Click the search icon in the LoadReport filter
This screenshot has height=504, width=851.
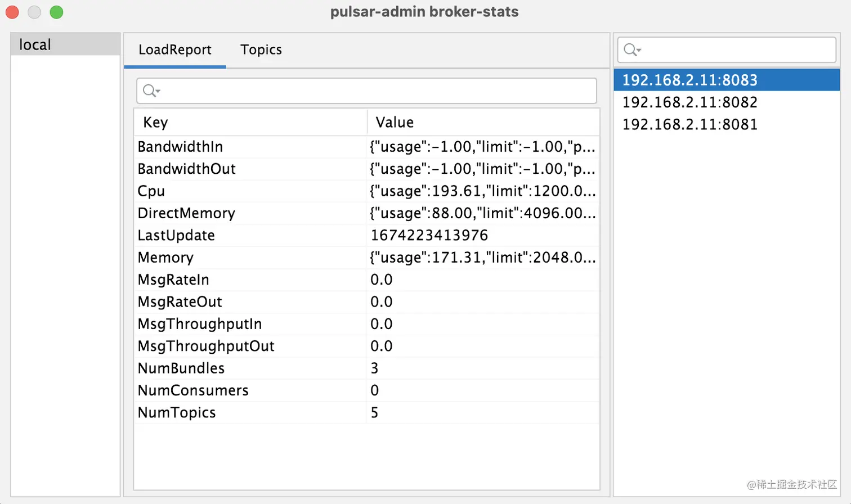point(151,91)
